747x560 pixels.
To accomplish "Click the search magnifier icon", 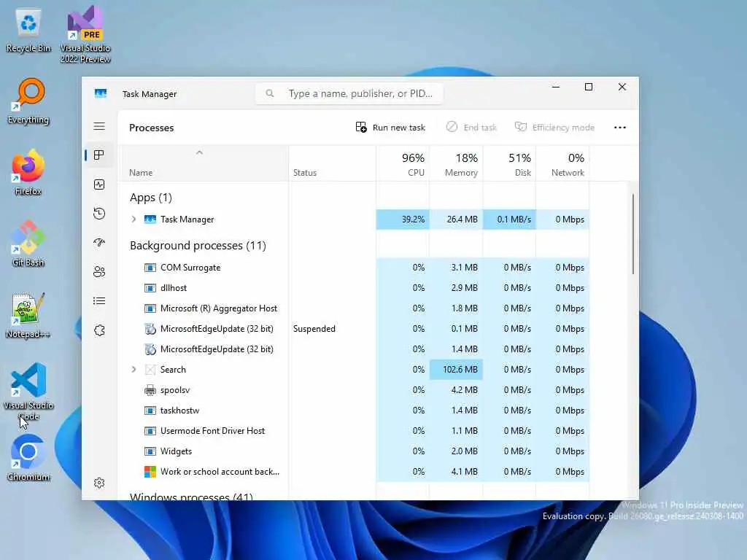I will 270,93.
